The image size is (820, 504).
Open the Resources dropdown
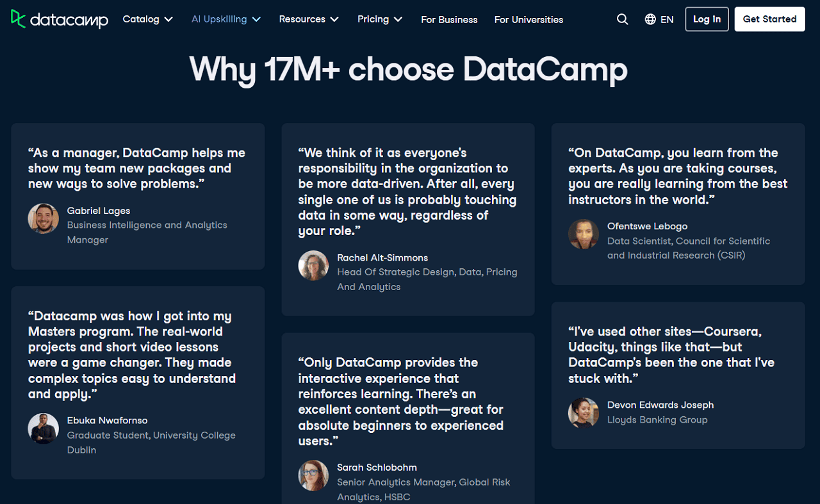tap(308, 19)
